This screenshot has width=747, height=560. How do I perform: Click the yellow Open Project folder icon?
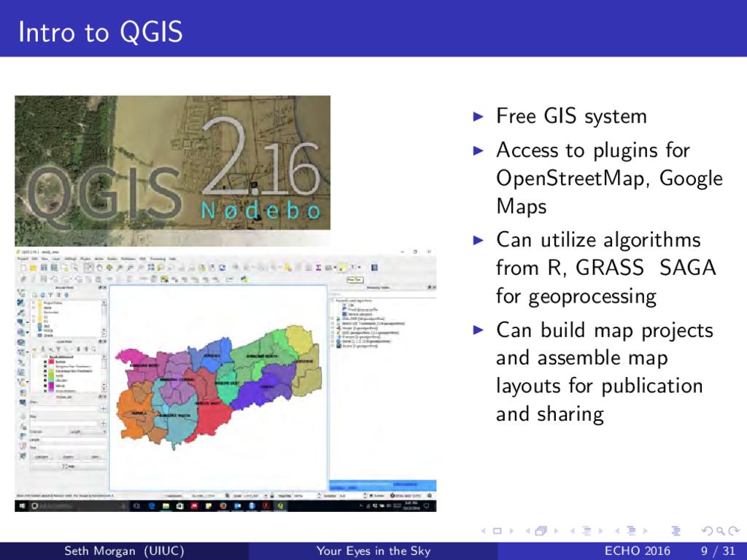[34, 268]
